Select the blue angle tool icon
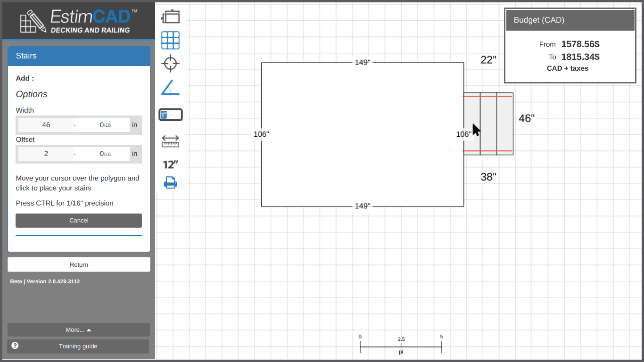The height and width of the screenshot is (362, 644). pos(170,88)
